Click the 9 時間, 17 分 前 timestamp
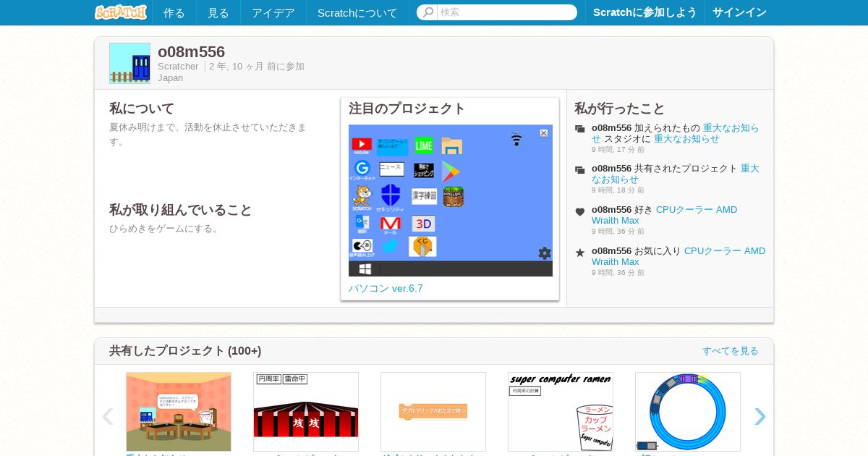The width and height of the screenshot is (868, 456). pyautogui.click(x=618, y=149)
